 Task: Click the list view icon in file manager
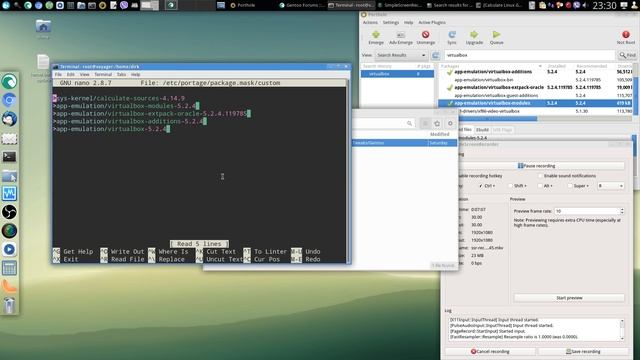425,123
